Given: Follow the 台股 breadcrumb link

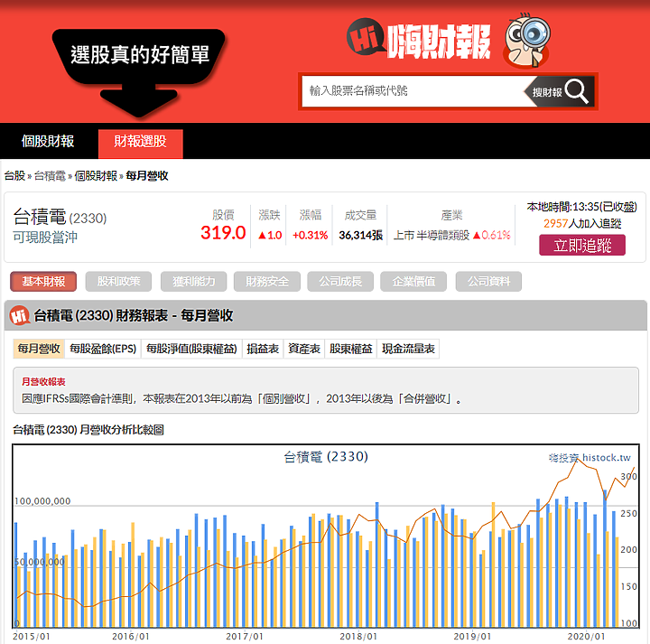Looking at the screenshot, I should coord(15,176).
